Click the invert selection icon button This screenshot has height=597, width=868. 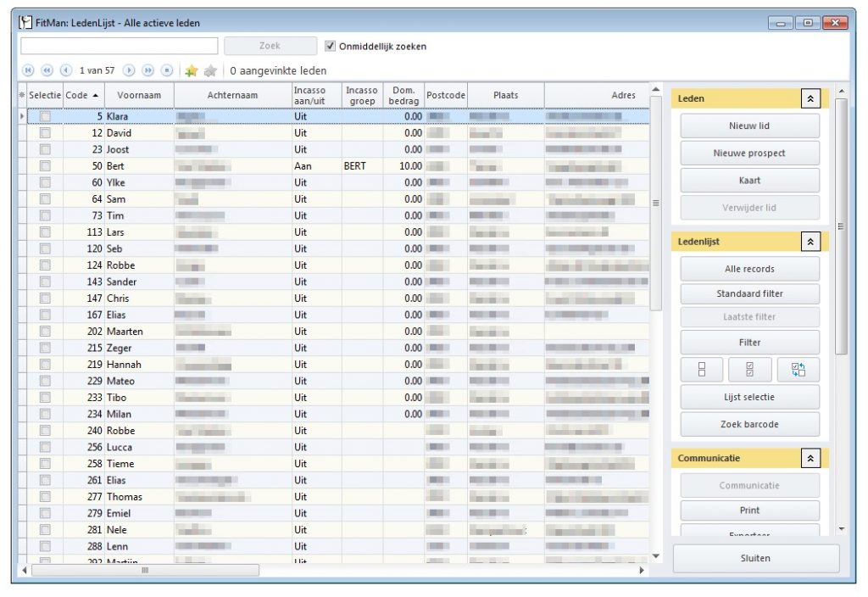tap(798, 369)
